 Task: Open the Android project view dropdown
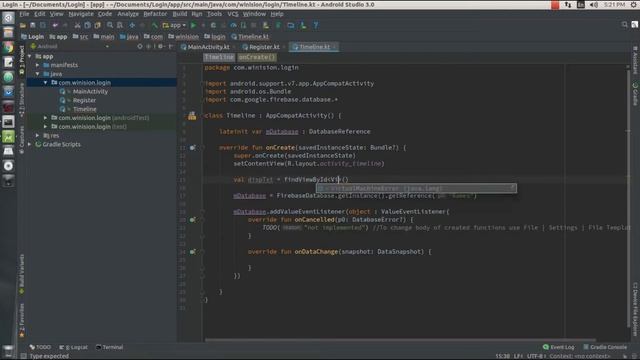(69, 47)
